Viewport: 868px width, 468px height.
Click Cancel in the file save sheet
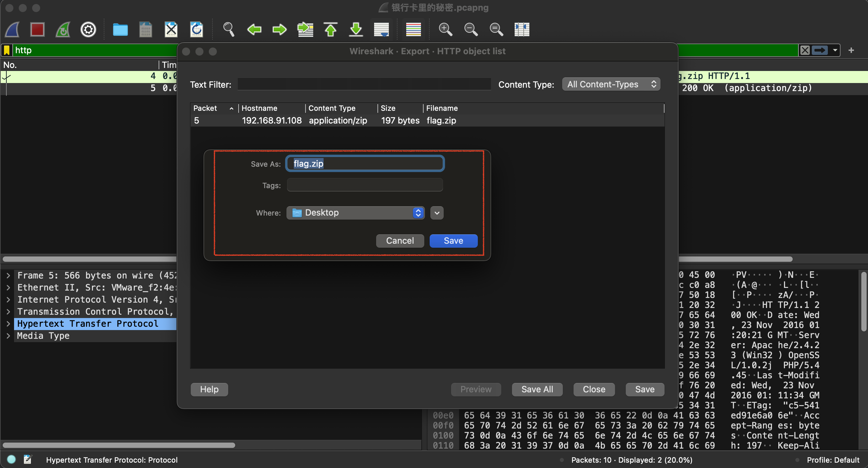tap(400, 241)
